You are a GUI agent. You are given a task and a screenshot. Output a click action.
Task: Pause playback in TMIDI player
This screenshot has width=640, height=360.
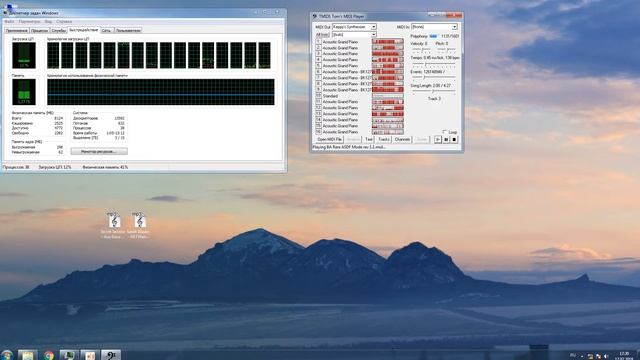(446, 140)
